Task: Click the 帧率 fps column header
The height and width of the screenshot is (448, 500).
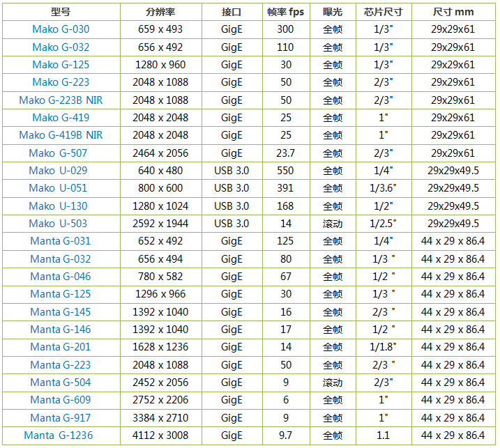Action: 286,12
